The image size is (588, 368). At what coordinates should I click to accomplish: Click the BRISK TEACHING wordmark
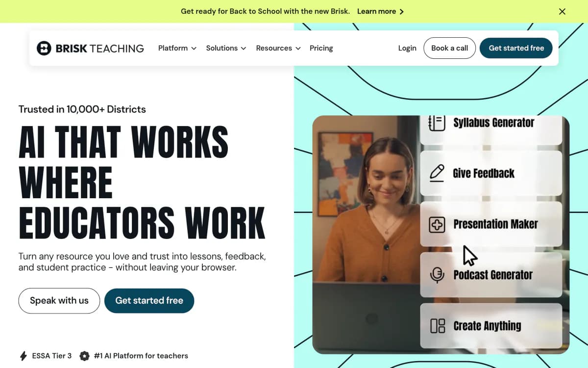click(x=100, y=48)
